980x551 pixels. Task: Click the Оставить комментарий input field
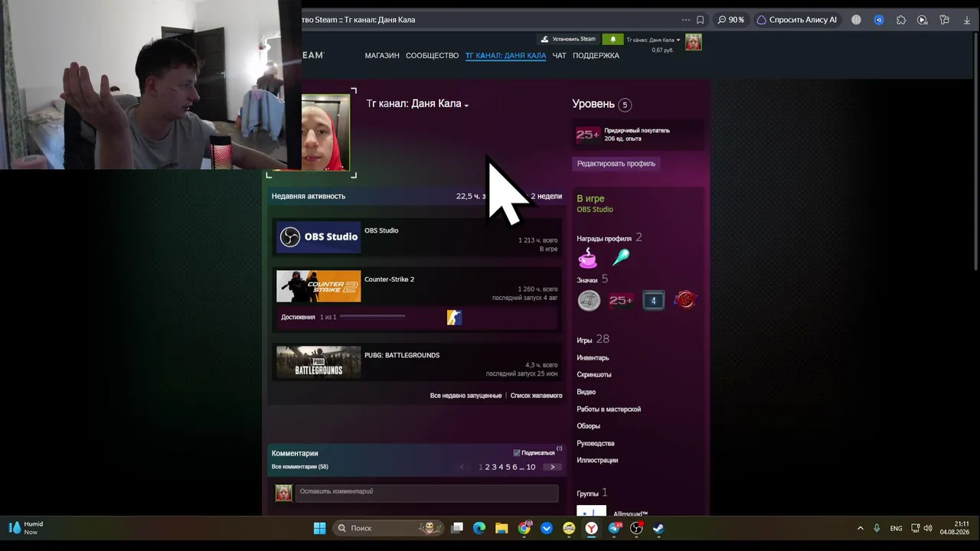427,492
